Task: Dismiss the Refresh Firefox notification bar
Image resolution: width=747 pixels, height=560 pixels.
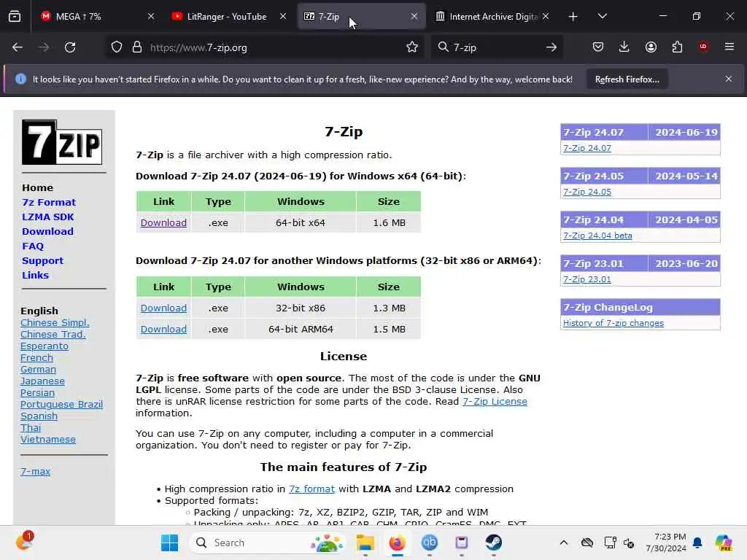Action: [x=729, y=79]
